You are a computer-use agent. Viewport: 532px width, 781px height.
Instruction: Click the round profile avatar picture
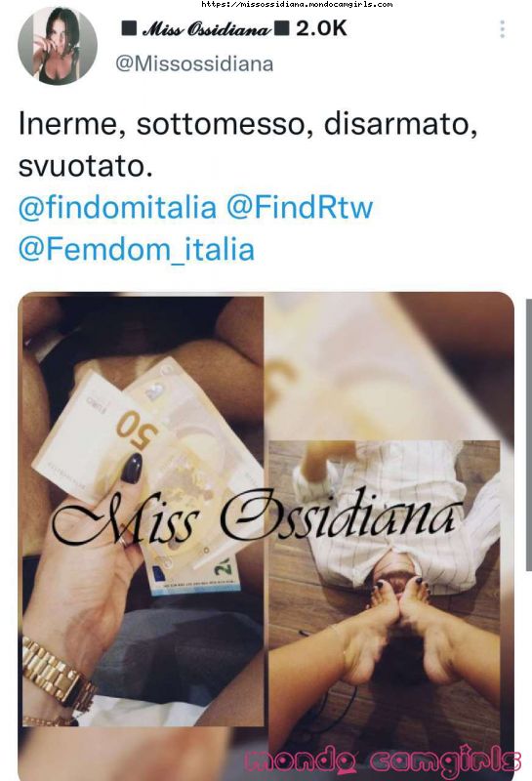(x=58, y=46)
